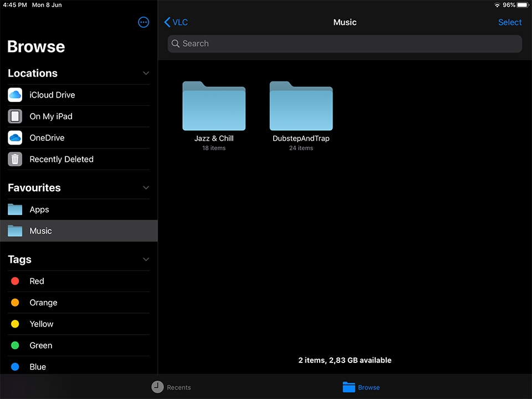Image resolution: width=532 pixels, height=399 pixels.
Task: Filter by the Green tag
Action: pyautogui.click(x=79, y=345)
